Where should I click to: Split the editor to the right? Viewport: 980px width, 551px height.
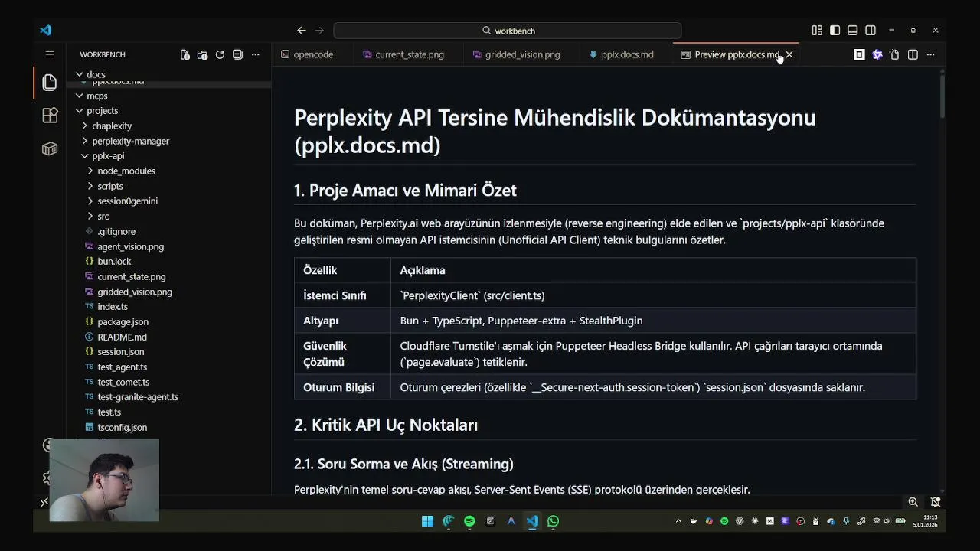pos(913,54)
